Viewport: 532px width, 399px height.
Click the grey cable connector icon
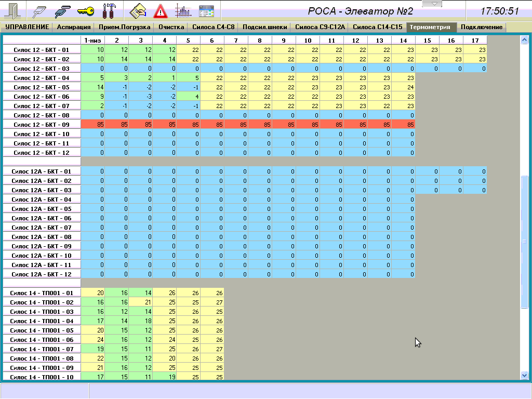pyautogui.click(x=40, y=10)
